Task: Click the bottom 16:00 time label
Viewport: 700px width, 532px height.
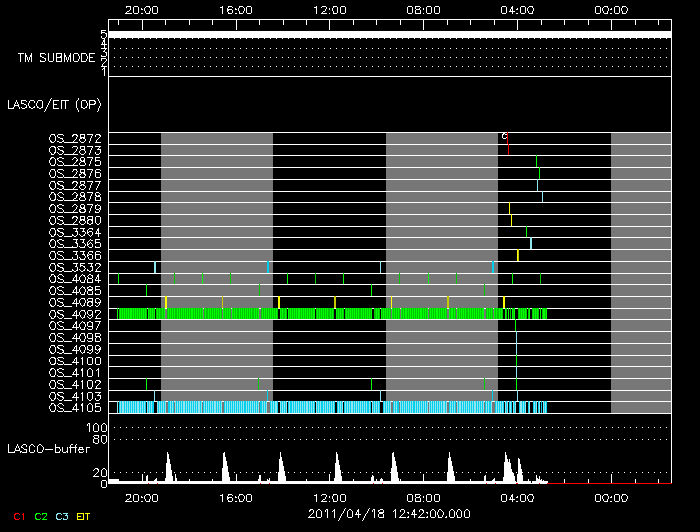Action: tap(236, 498)
